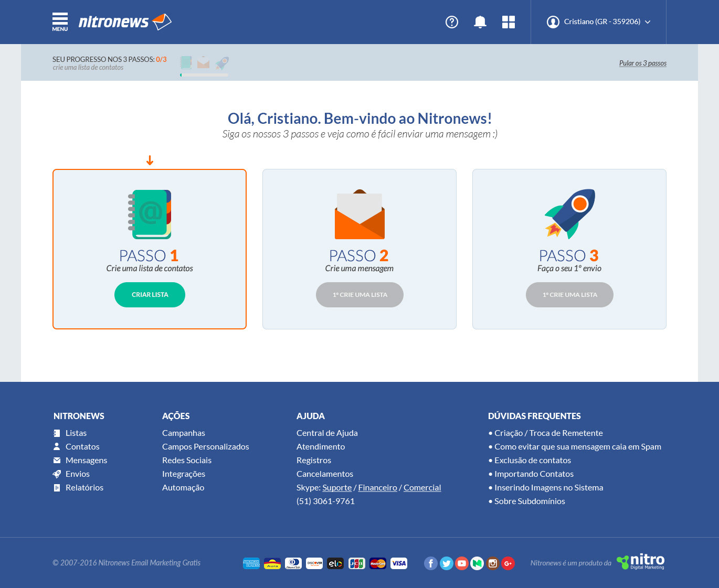Click the disabled button under Passo 3

[569, 295]
